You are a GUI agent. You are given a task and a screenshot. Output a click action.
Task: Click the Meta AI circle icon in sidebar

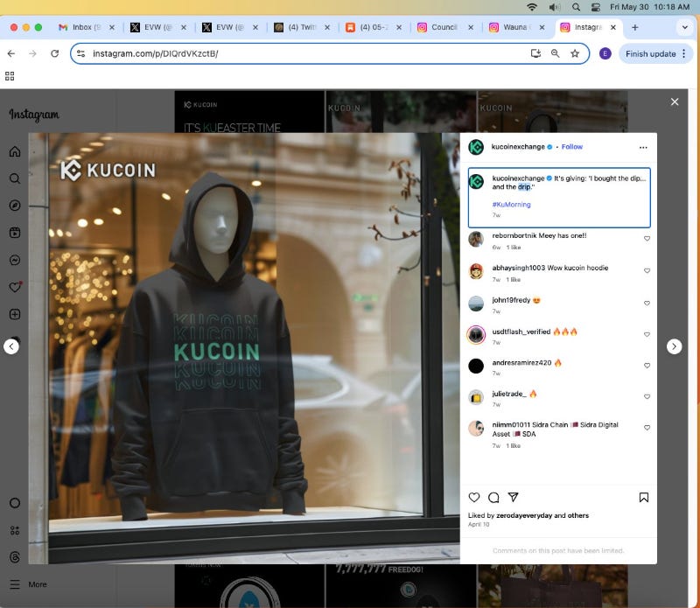pos(15,503)
